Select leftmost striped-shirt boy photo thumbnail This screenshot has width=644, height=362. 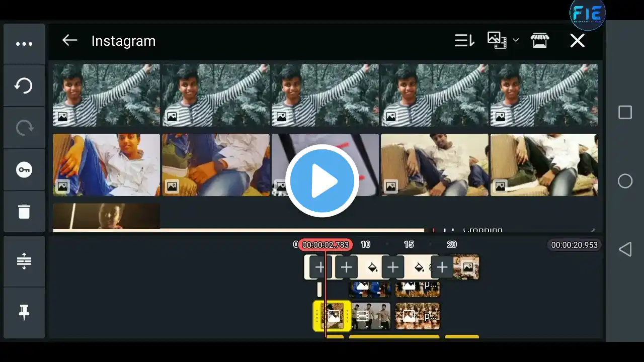[106, 95]
